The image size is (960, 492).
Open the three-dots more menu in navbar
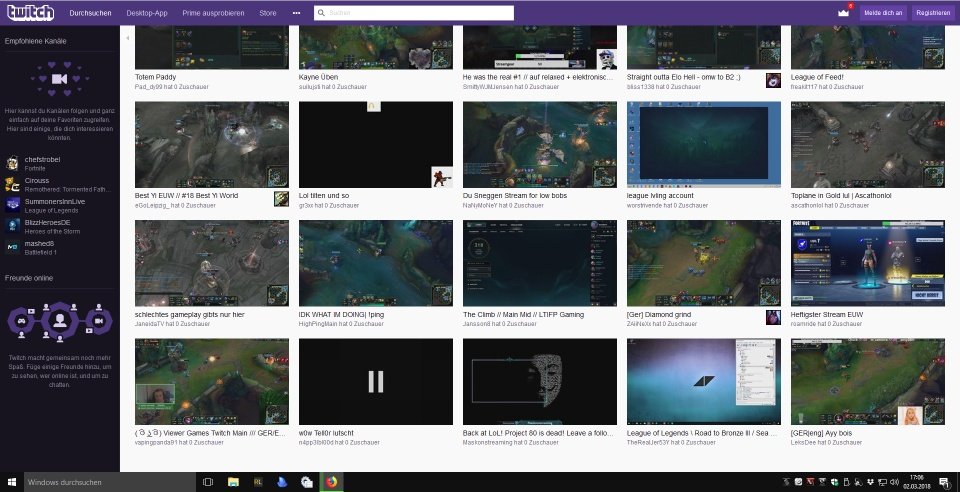click(x=296, y=13)
